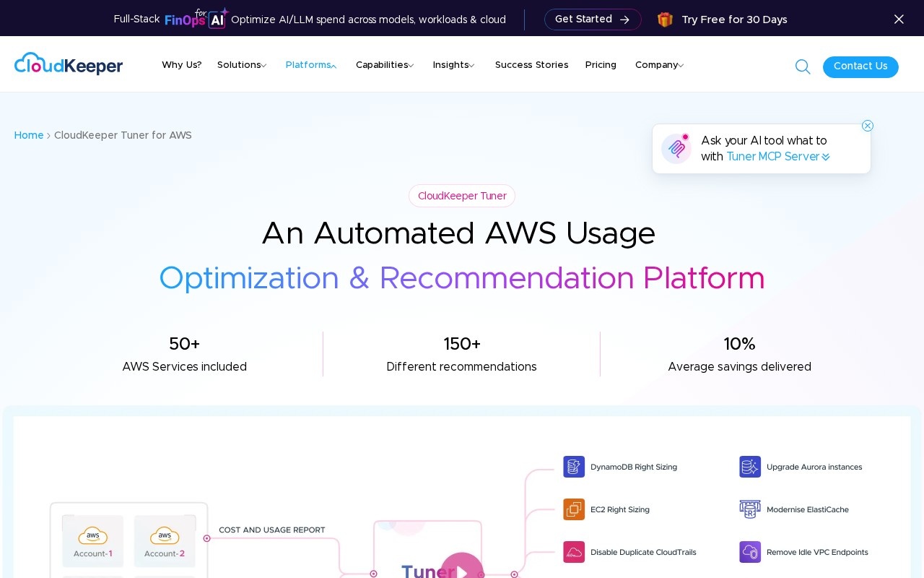Click the '50+' statistic
This screenshot has height=578, width=924.
click(184, 344)
